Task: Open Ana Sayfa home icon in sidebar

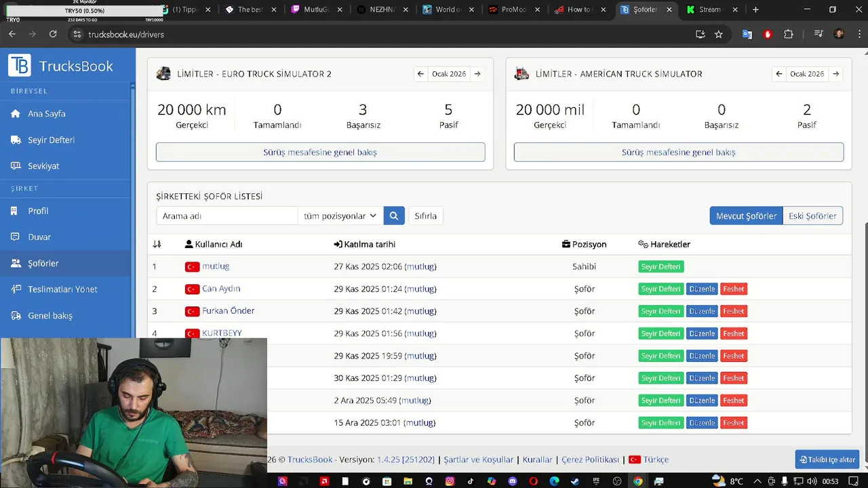Action: (x=15, y=114)
